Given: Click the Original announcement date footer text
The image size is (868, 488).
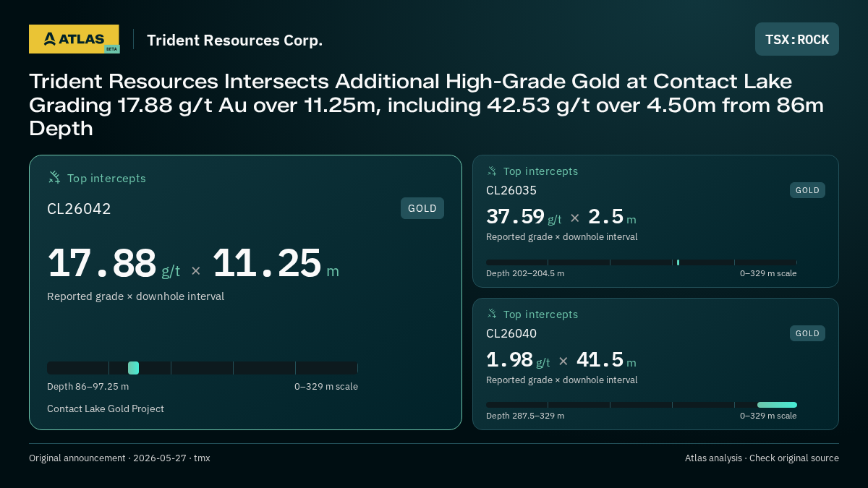Looking at the screenshot, I should pos(119,458).
